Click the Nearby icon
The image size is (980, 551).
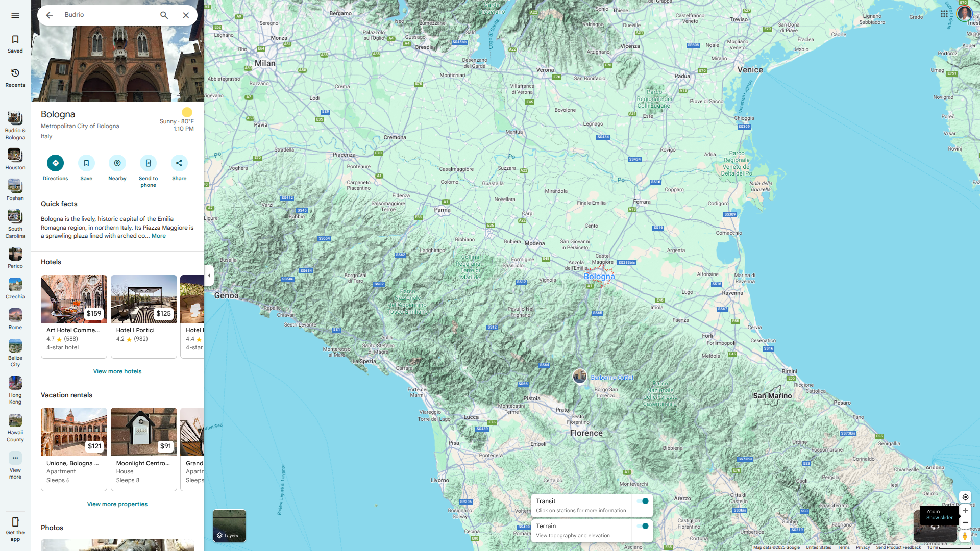[x=117, y=163]
